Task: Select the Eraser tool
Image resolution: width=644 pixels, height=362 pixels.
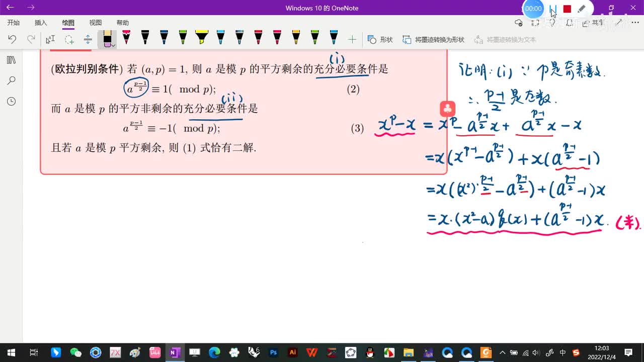Action: [x=107, y=39]
